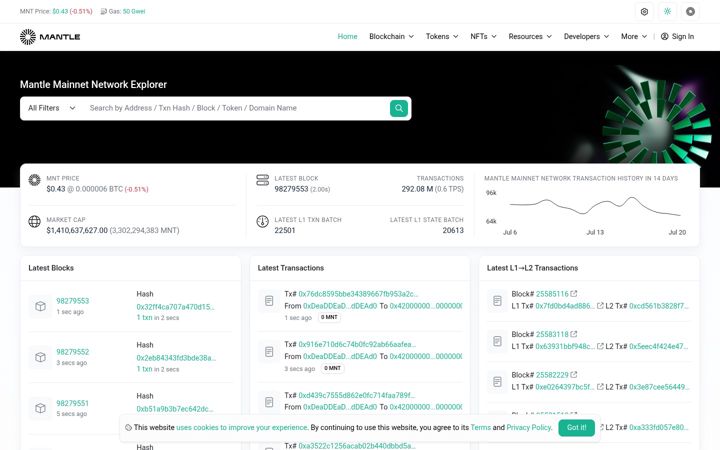Open block 98279553 link
This screenshot has height=450, width=720.
click(x=73, y=301)
